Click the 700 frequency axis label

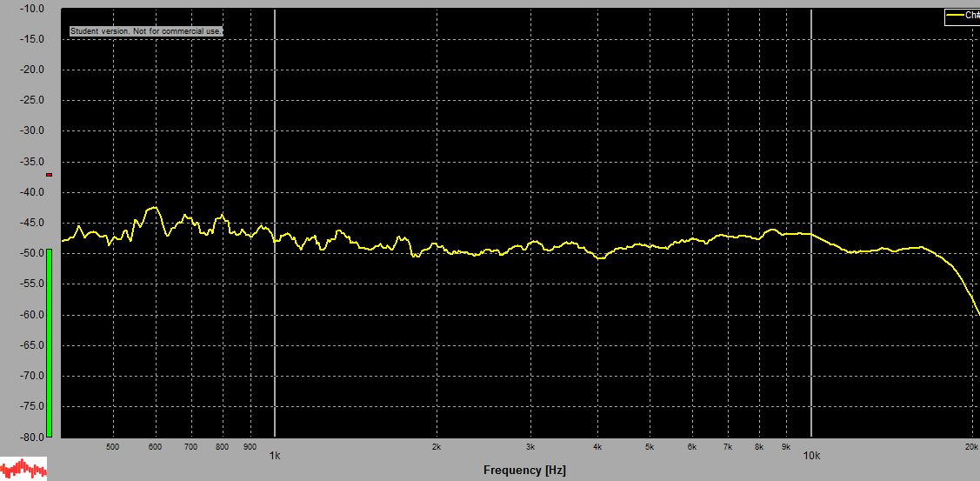coord(190,446)
